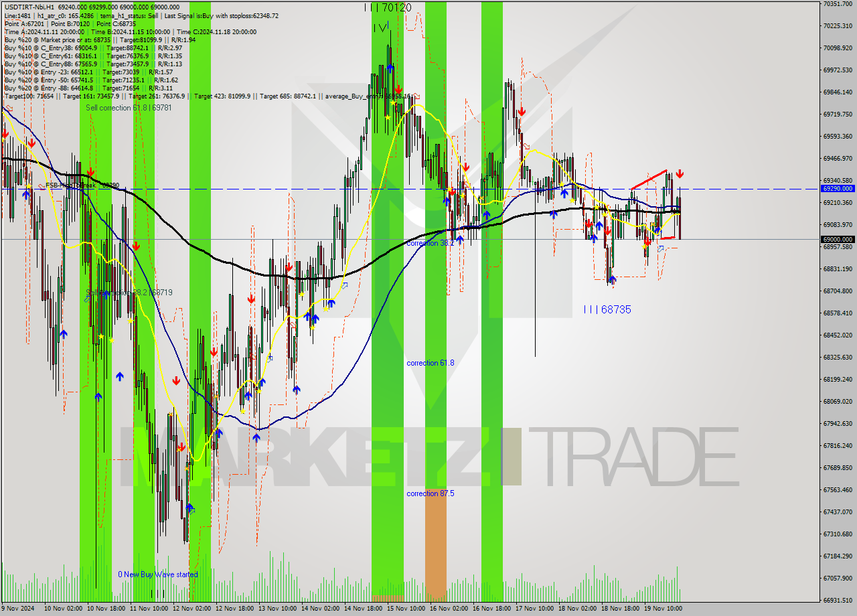Click the 66931.510 price axis label
The width and height of the screenshot is (857, 616).
click(x=838, y=601)
